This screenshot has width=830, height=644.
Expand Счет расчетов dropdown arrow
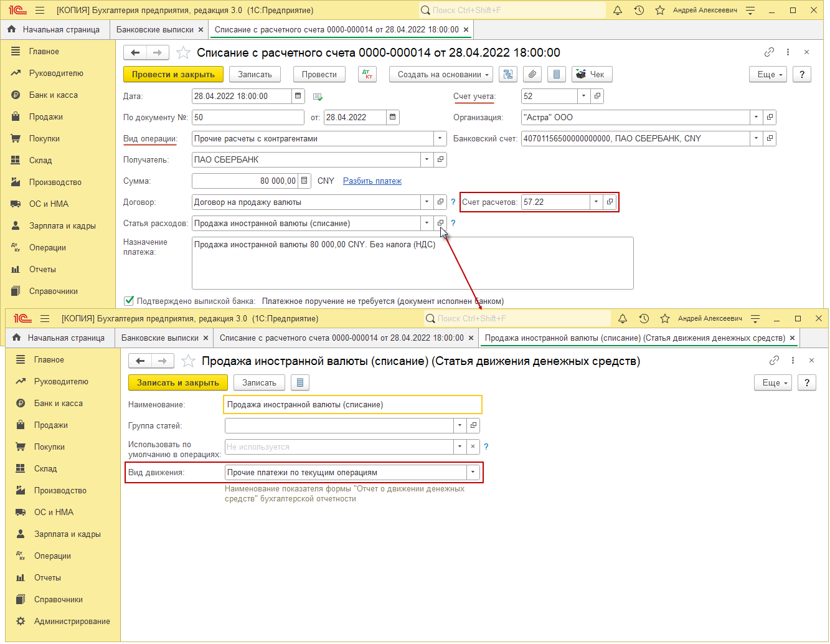pos(596,202)
